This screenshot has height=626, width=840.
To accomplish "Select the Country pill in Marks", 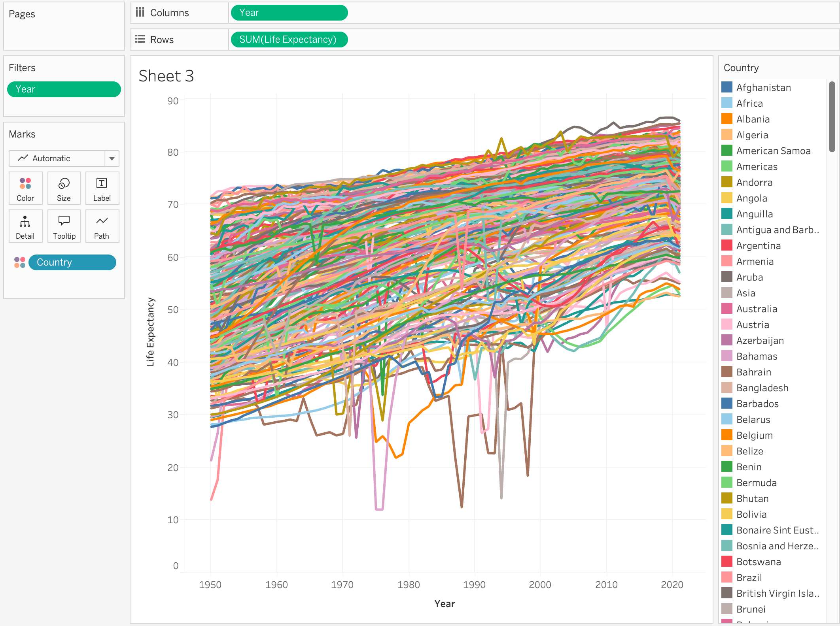I will point(72,262).
